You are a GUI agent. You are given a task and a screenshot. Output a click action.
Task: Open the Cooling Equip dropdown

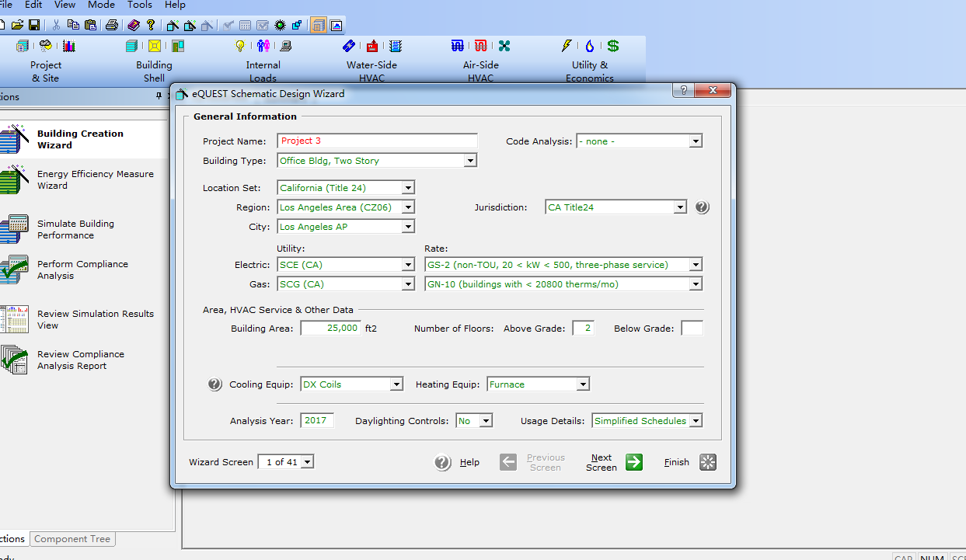tap(396, 384)
